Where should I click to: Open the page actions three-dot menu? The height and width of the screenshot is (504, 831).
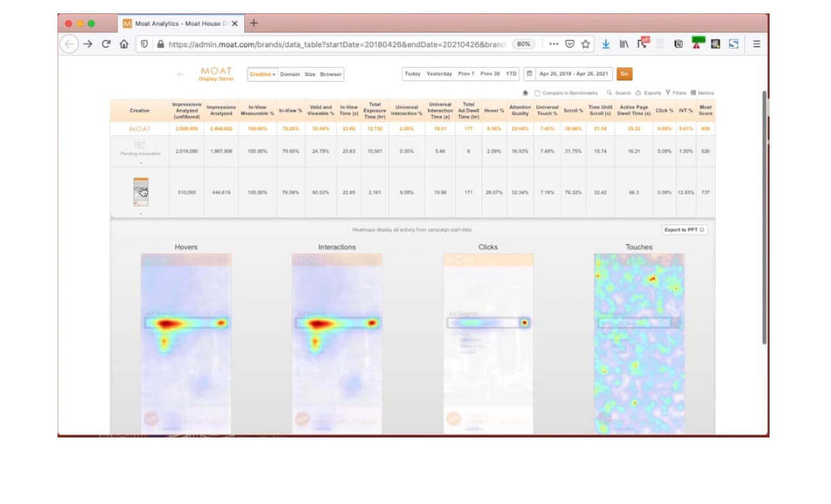pos(553,44)
